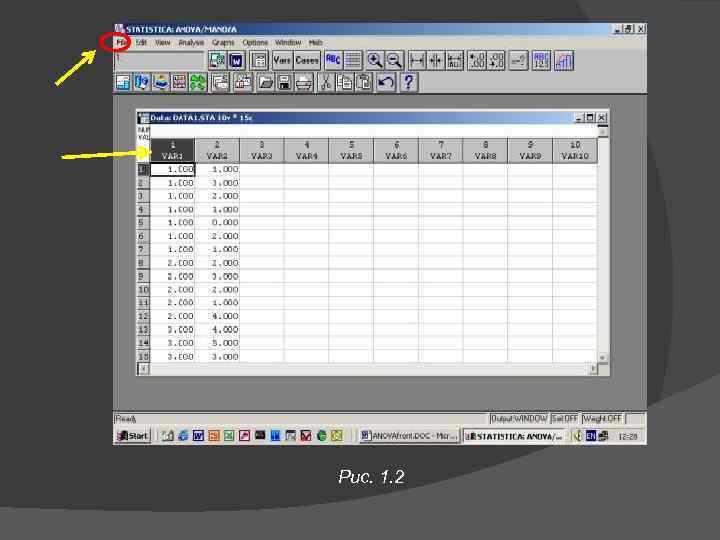Image resolution: width=720 pixels, height=540 pixels.
Task: Click the VAR2 cell in row 14 showing 5.000
Action: click(x=217, y=343)
